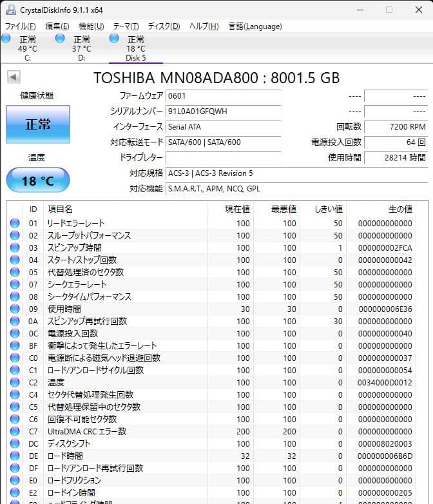The image size is (433, 504).
Task: Select the 0A threshold value 30
Action: tap(338, 321)
